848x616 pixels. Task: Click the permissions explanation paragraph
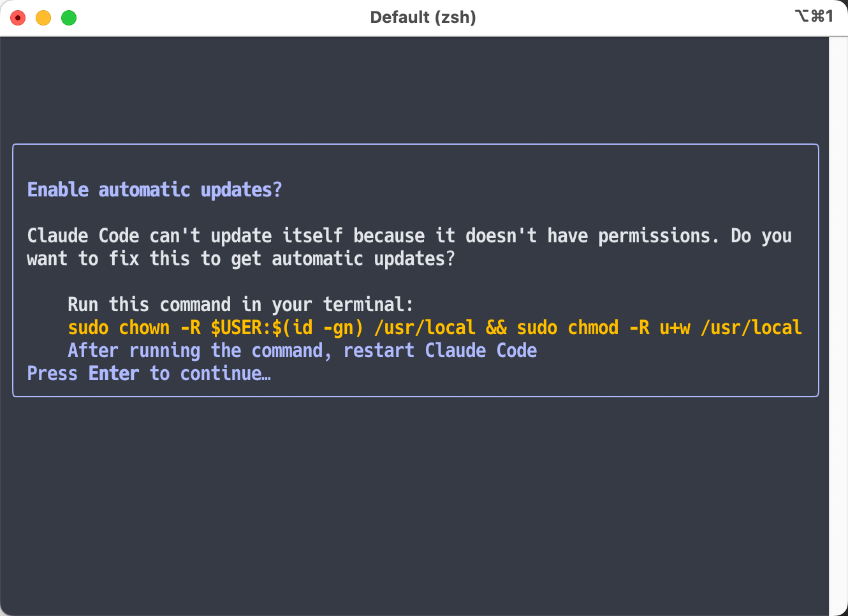tap(408, 247)
